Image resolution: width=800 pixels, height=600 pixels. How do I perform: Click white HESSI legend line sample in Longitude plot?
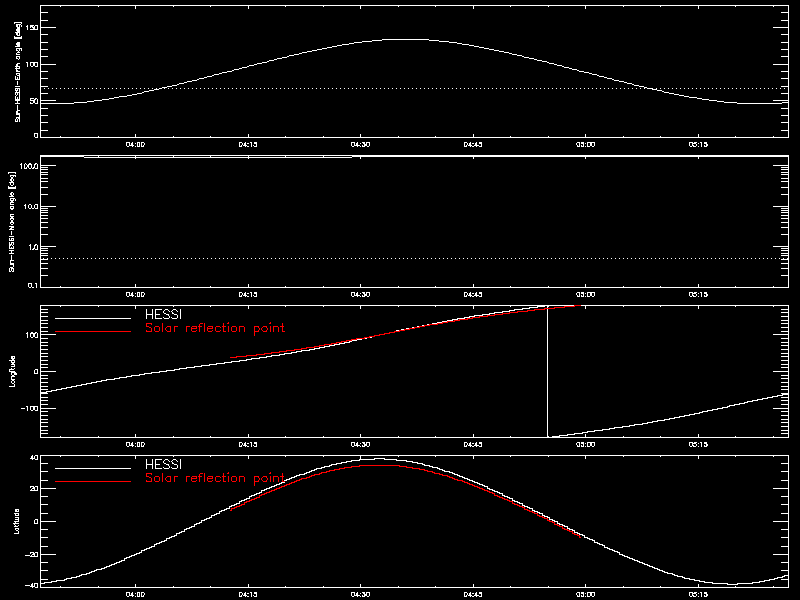tap(93, 318)
